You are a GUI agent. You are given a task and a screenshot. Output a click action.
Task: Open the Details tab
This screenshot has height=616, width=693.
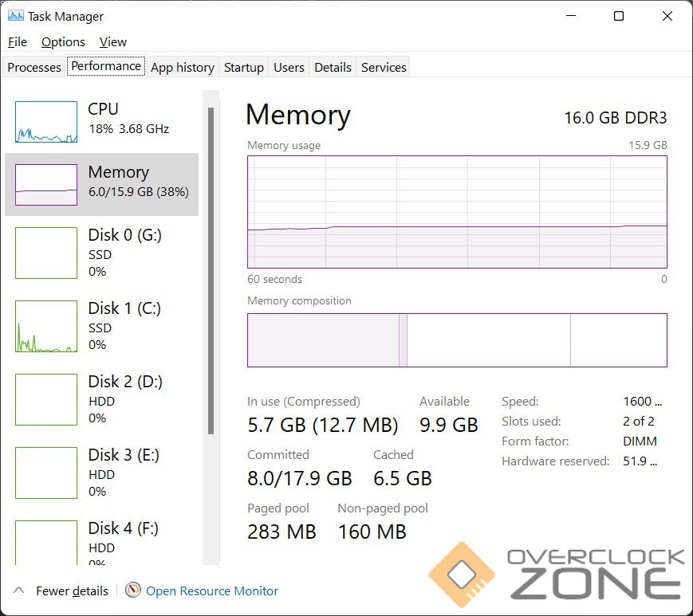[x=333, y=68]
